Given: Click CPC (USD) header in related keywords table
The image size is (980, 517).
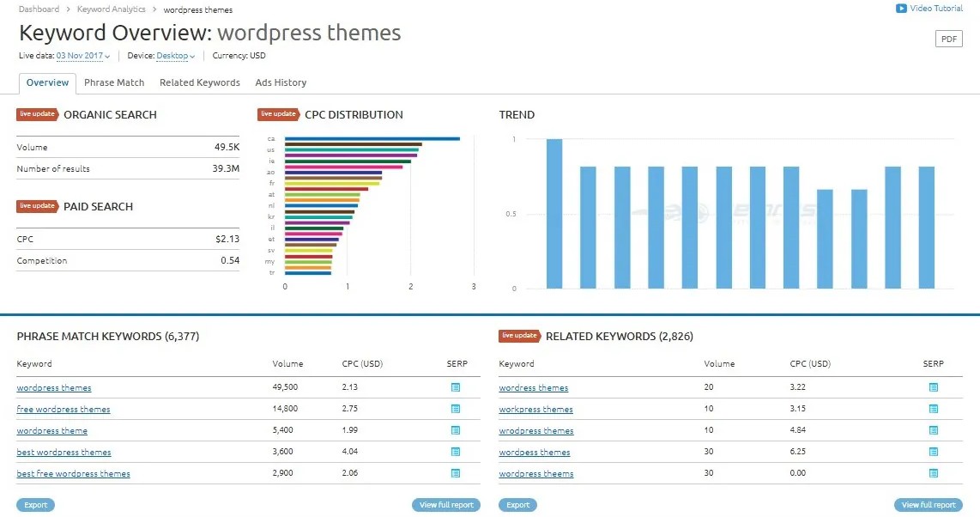Looking at the screenshot, I should 810,363.
